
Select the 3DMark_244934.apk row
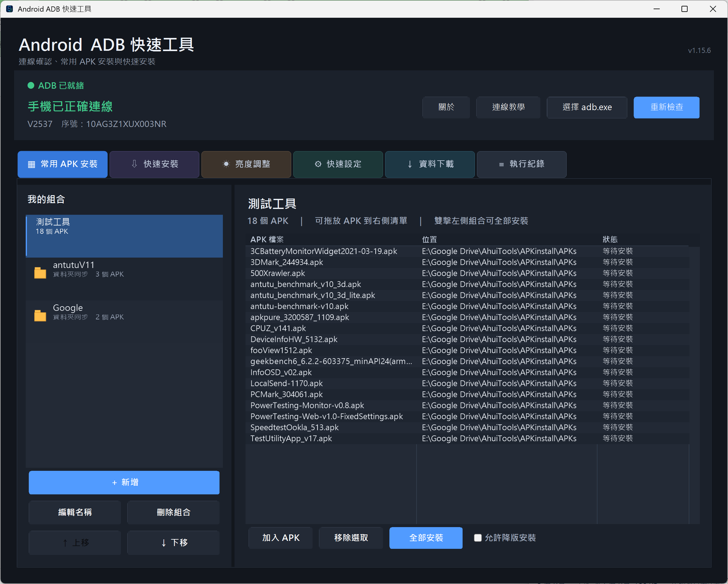(x=467, y=262)
